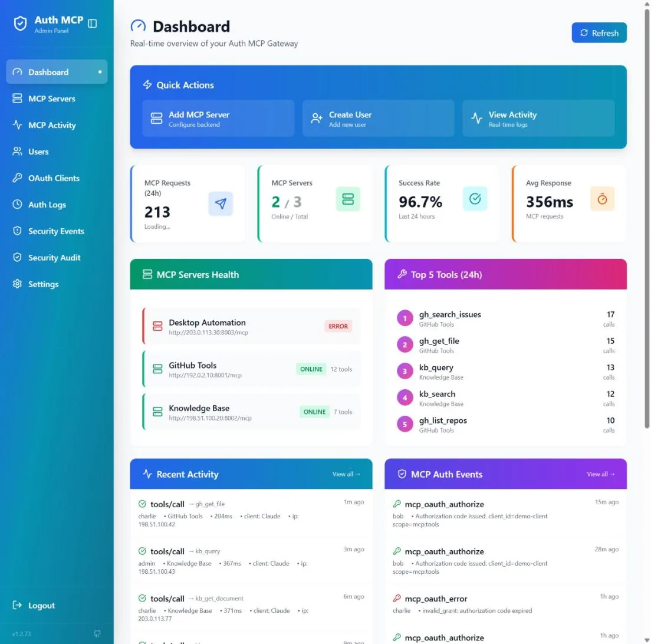Go to MCP Servers in the sidebar
Viewport: 651px width, 644px height.
[57, 98]
